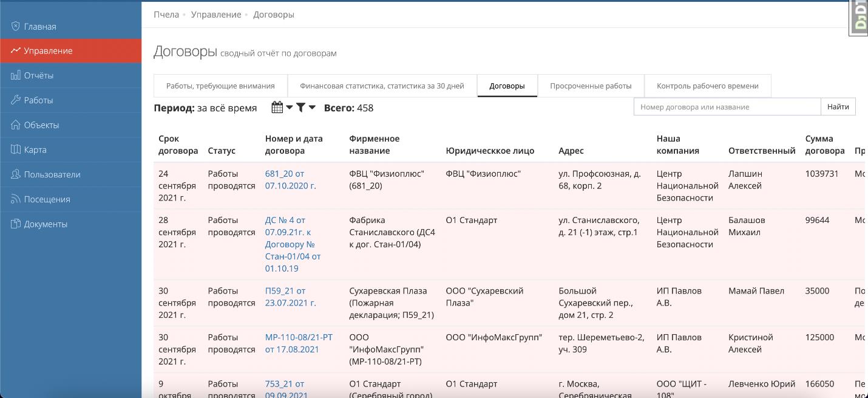Click the wrench icon beside Работы
Screen dimensions: 868x398
16,100
